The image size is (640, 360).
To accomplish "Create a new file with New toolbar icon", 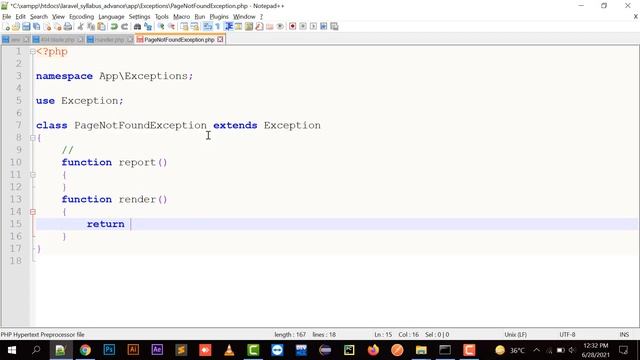I will (6, 27).
